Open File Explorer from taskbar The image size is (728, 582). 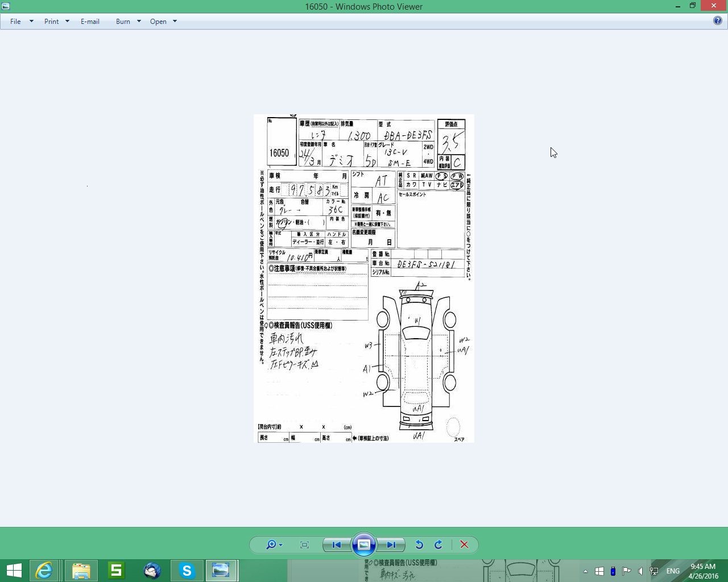pos(81,570)
